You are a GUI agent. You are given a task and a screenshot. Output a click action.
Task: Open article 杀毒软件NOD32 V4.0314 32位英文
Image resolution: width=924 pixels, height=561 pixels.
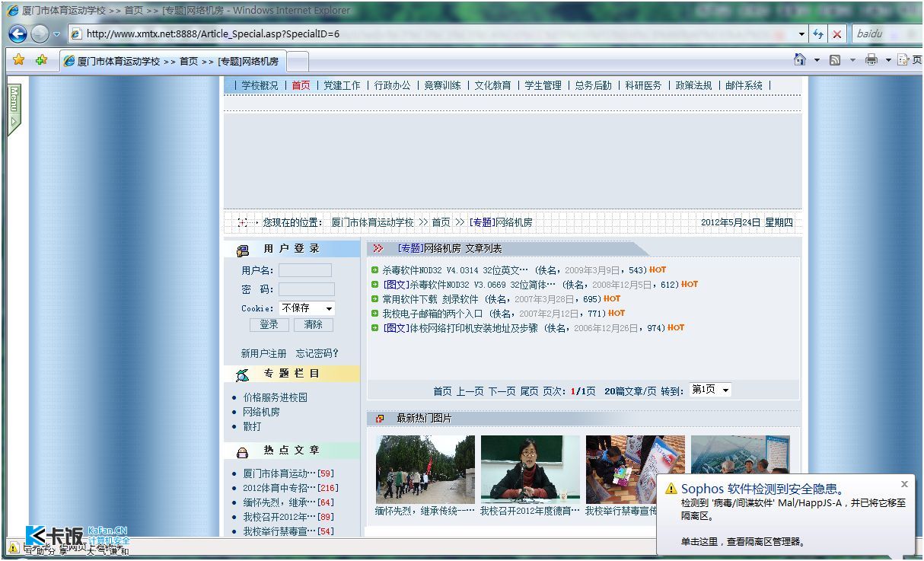(455, 270)
